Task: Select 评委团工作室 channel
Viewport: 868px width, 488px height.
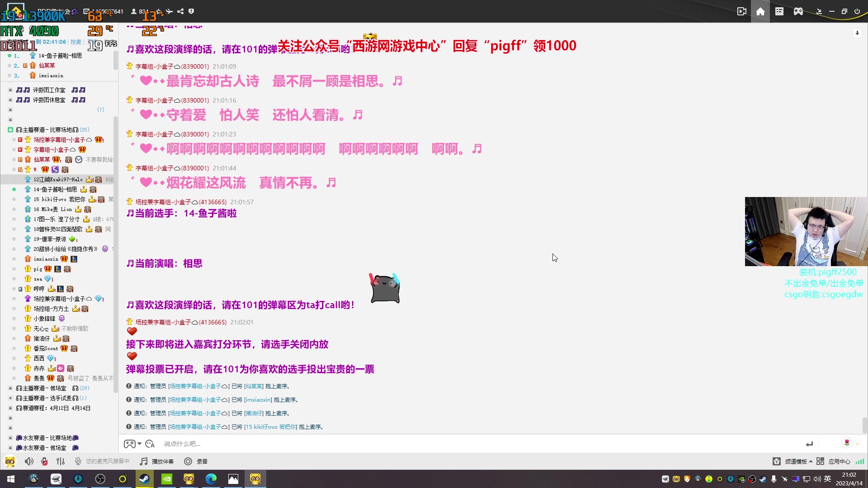Action: tap(49, 90)
